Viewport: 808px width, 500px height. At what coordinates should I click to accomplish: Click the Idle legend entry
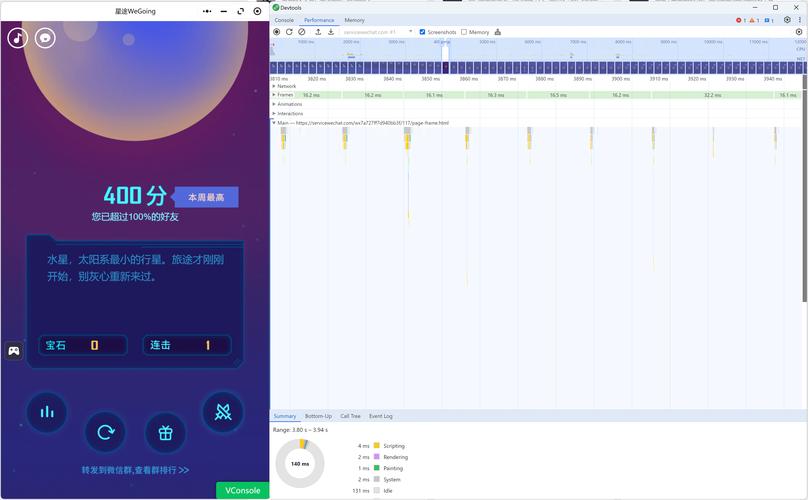click(x=373, y=491)
